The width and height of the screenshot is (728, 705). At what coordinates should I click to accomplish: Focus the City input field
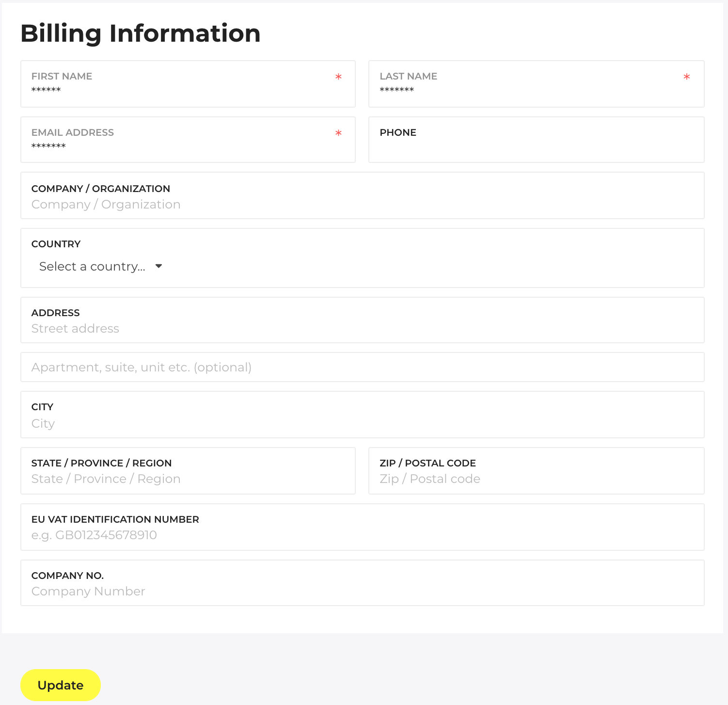point(363,415)
